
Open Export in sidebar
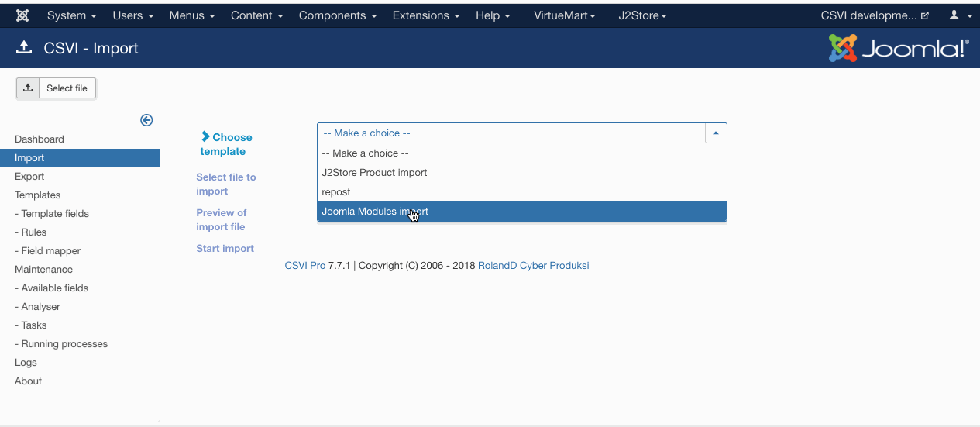pos(29,177)
